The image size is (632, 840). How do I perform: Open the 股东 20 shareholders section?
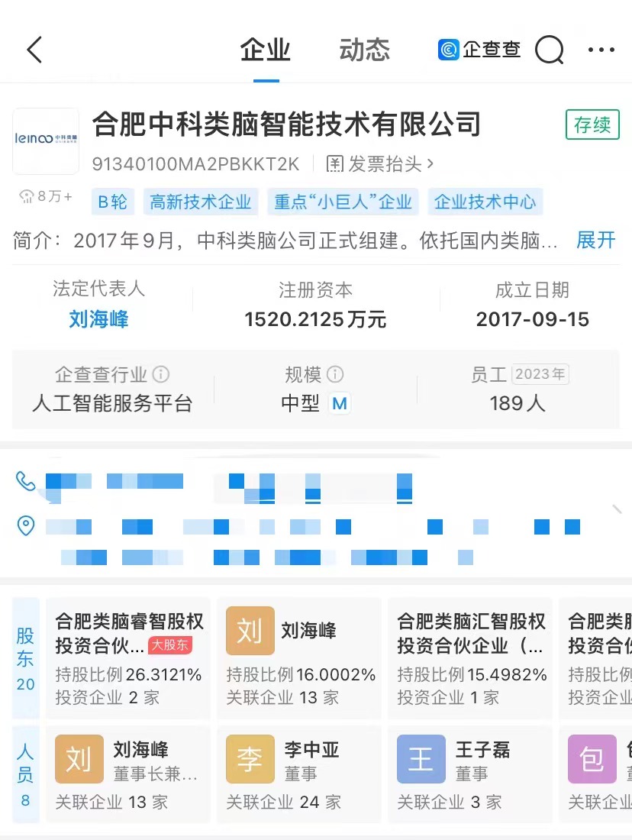tap(26, 657)
